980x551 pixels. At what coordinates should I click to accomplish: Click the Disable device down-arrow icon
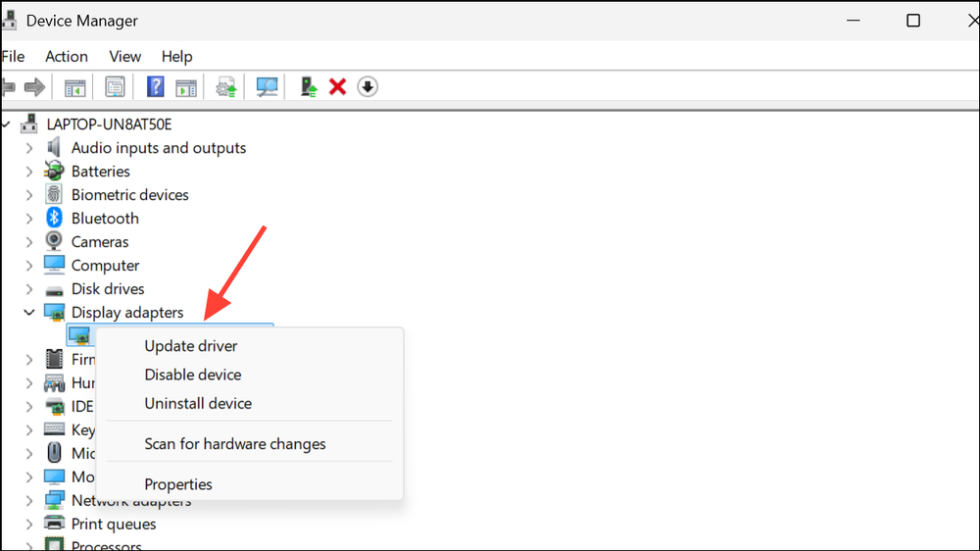coord(367,87)
